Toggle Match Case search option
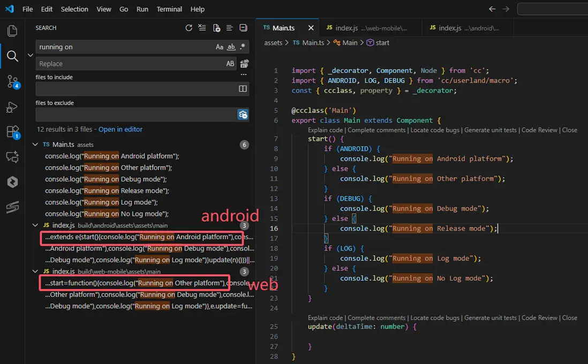588x364 pixels. coord(220,47)
